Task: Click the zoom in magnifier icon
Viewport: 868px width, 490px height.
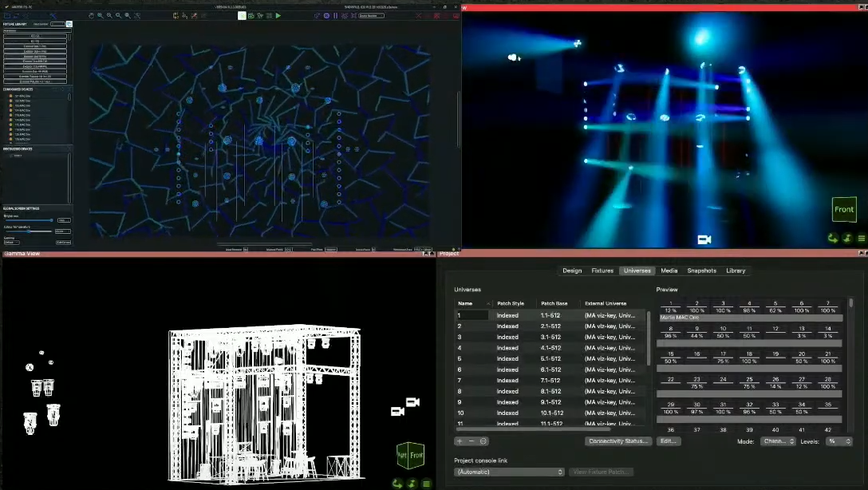Action: click(100, 15)
